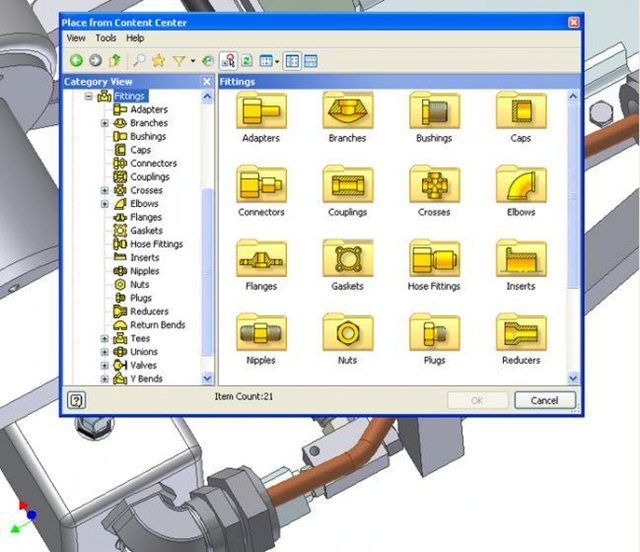
Task: Open the Hose Fittings folder icon
Action: 434,258
